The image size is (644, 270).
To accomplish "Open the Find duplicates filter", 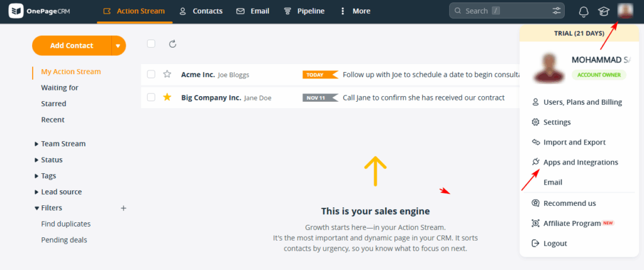I will click(65, 224).
